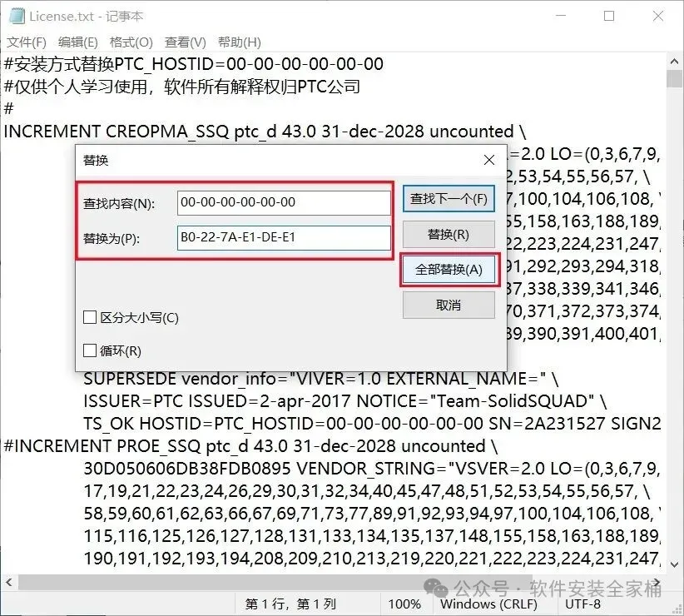The image size is (684, 616).
Task: Enable the 区分大小写(C) checkbox
Action: click(90, 317)
